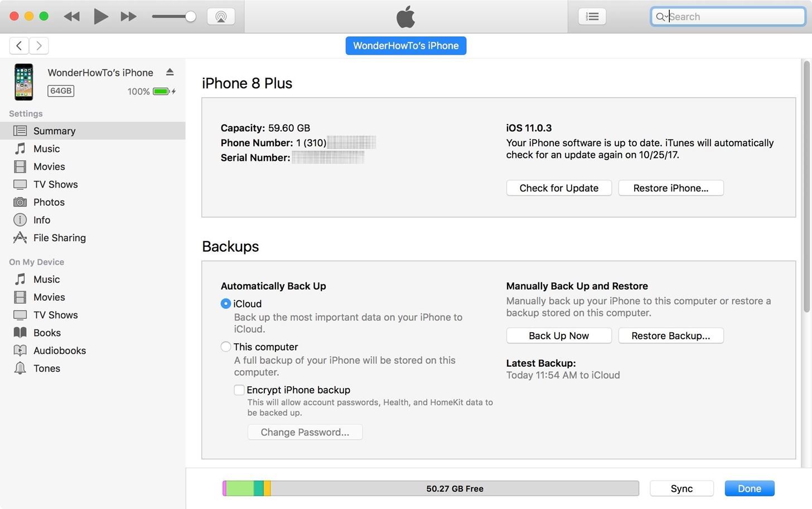This screenshot has height=509, width=812.
Task: Open the Photos settings tab
Action: pos(49,202)
